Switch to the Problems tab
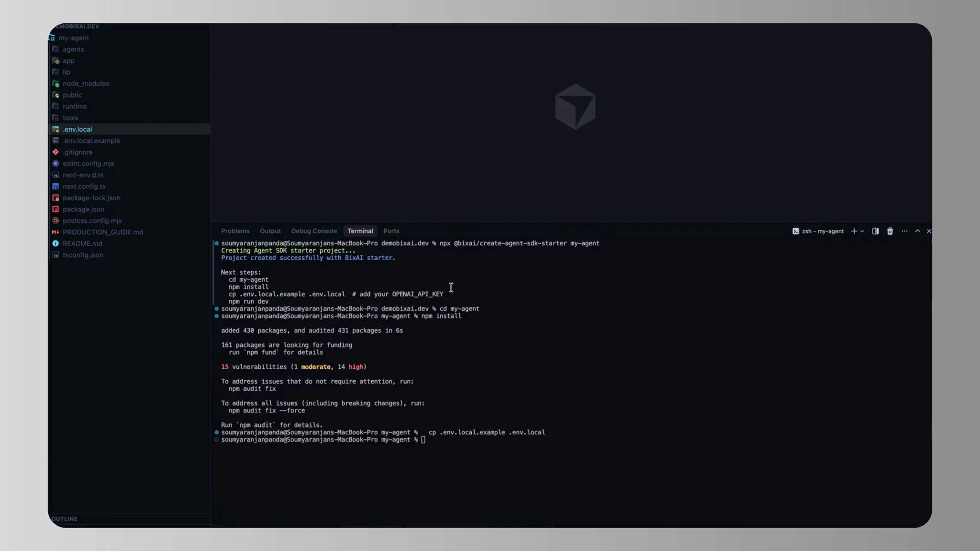The width and height of the screenshot is (980, 551). (x=235, y=231)
